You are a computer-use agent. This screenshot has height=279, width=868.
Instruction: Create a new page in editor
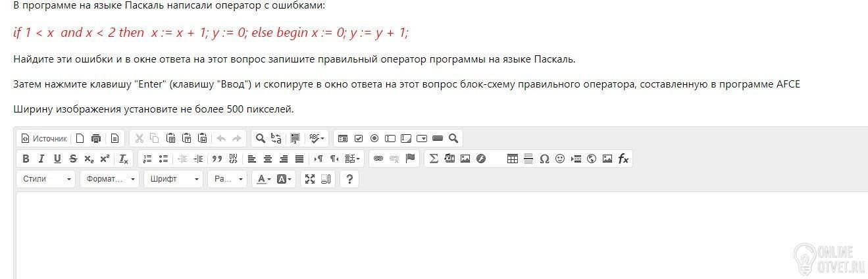[x=80, y=138]
